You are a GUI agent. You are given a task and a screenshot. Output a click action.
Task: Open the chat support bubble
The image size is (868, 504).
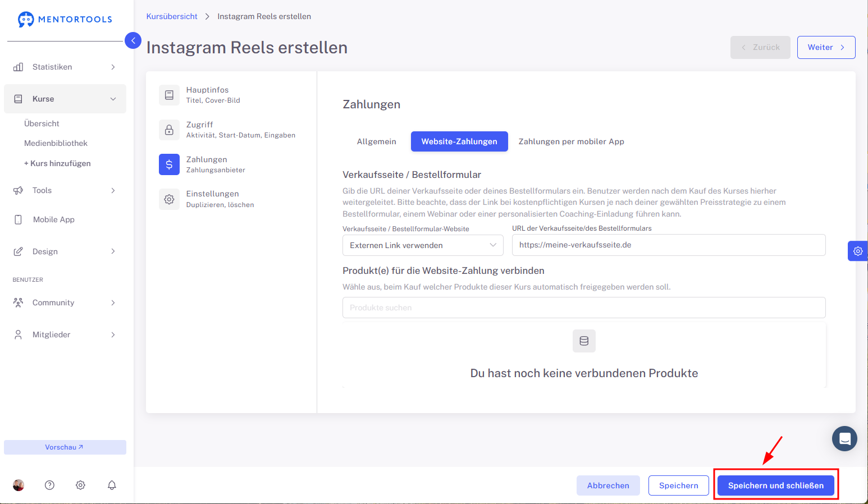[844, 439]
